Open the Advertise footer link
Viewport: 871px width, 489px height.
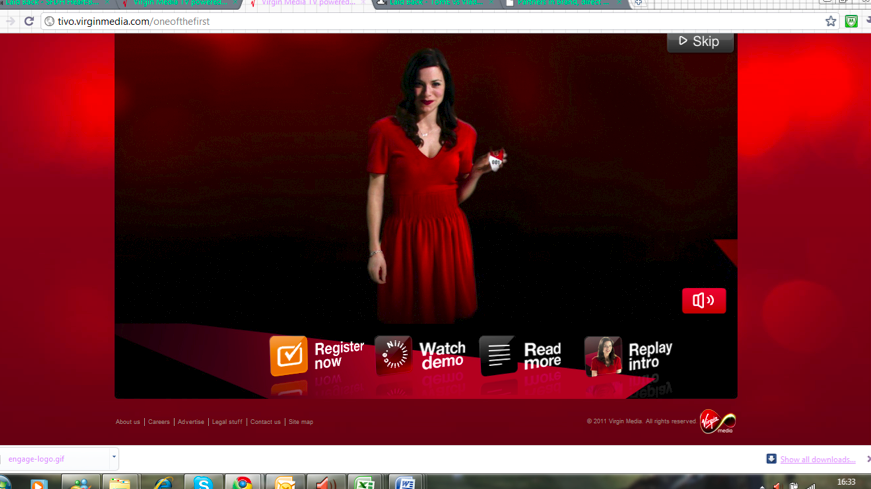point(191,422)
